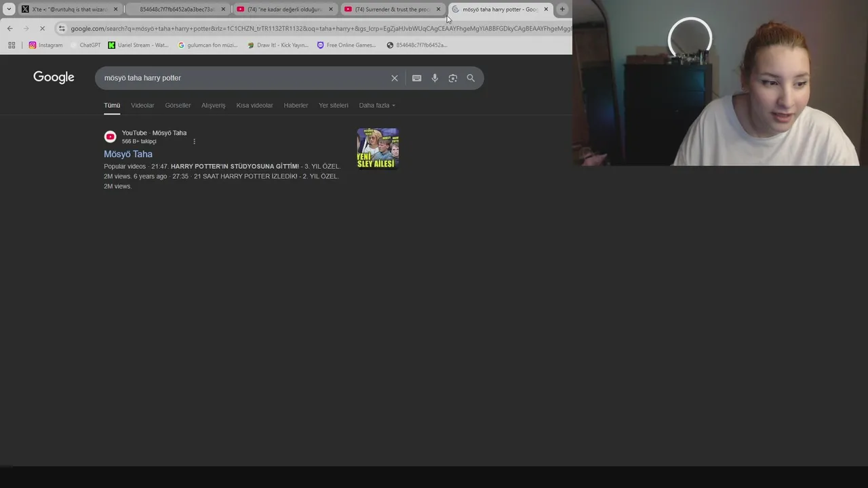Open the Instagram bookmark
868x488 pixels.
(45, 45)
